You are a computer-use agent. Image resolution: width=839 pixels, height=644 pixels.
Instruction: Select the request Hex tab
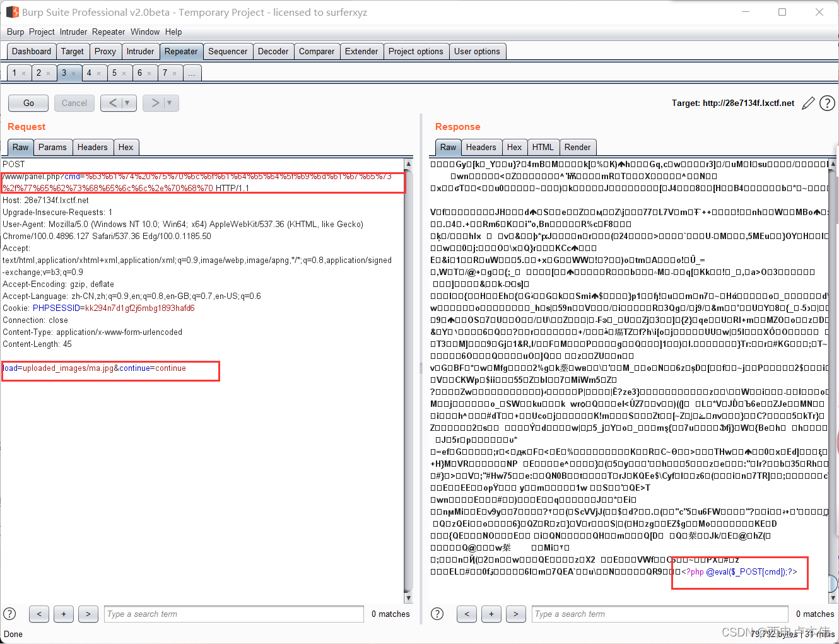tap(126, 147)
